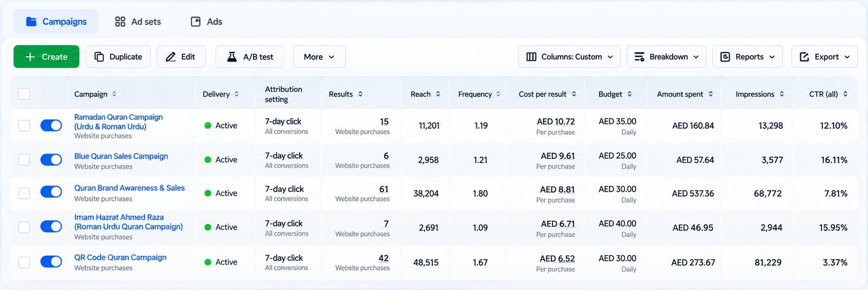This screenshot has height=290, width=868.
Task: Open the Blue Quran Sales Campaign link
Action: click(121, 156)
